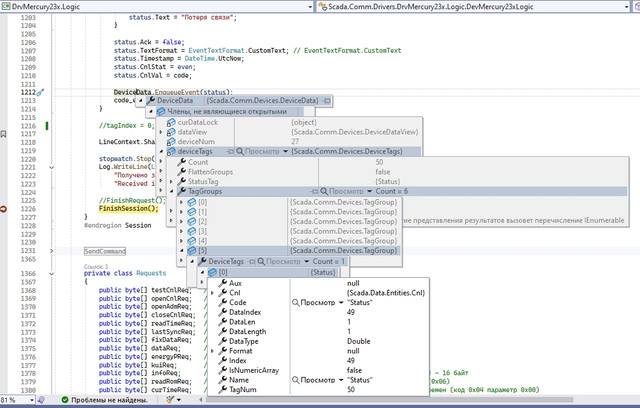Click the horizontal scrollbar thumb under the editor

pyautogui.click(x=390, y=400)
